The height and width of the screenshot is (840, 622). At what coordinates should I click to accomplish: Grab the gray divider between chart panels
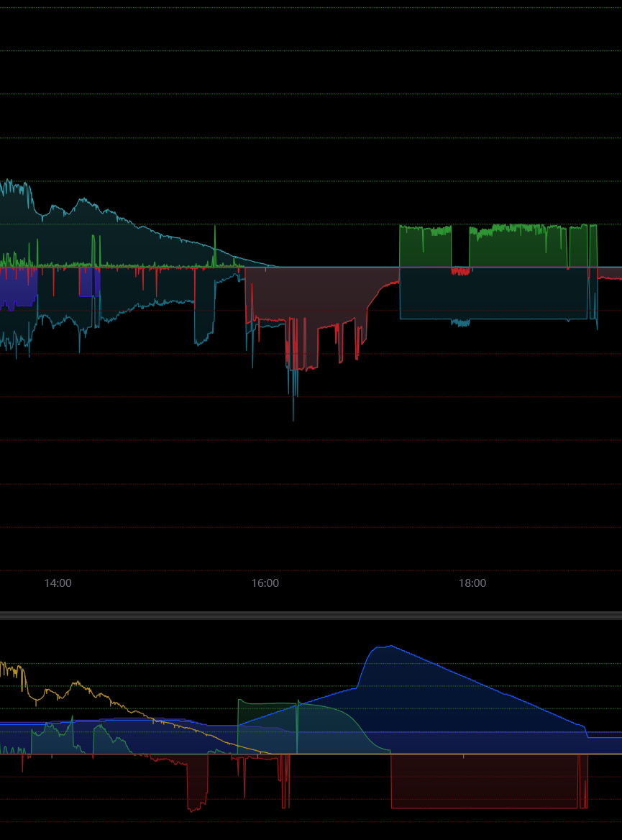tap(311, 616)
